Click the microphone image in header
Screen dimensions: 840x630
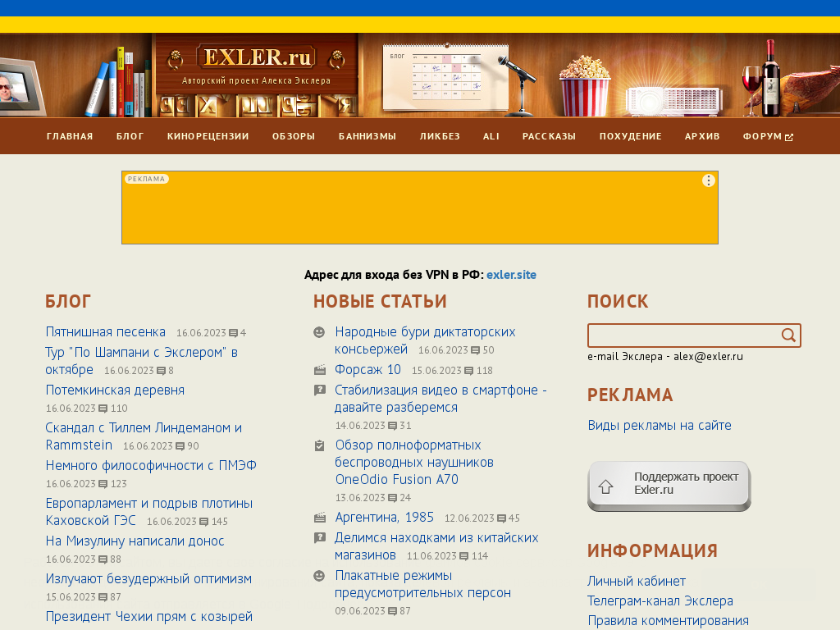[518, 85]
